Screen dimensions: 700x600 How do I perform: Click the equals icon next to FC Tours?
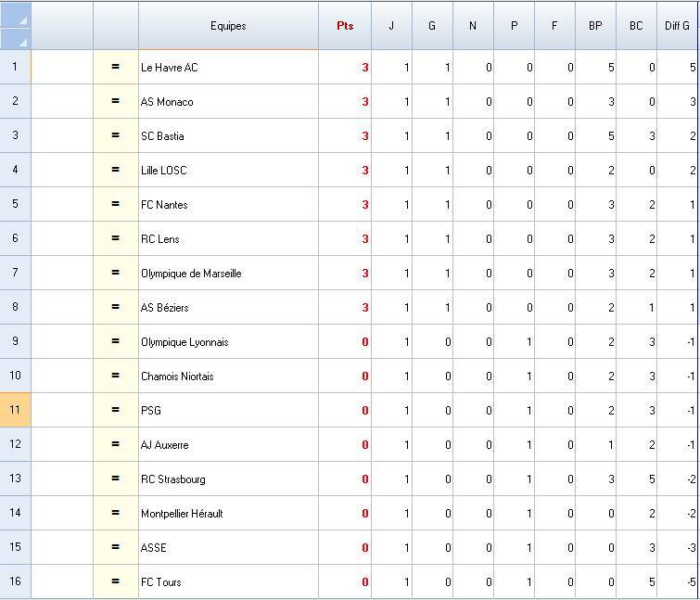pos(116,581)
